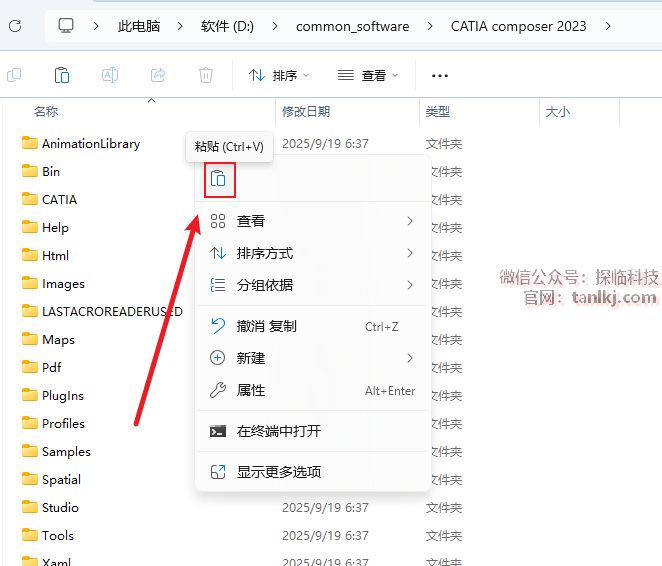Screen dimensions: 662x566
Task: Navigate to common_software breadcrumb
Action: [x=353, y=26]
